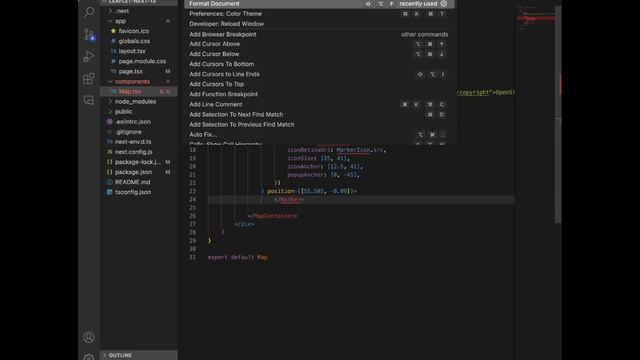Click the 'export default Map' line

click(238, 257)
